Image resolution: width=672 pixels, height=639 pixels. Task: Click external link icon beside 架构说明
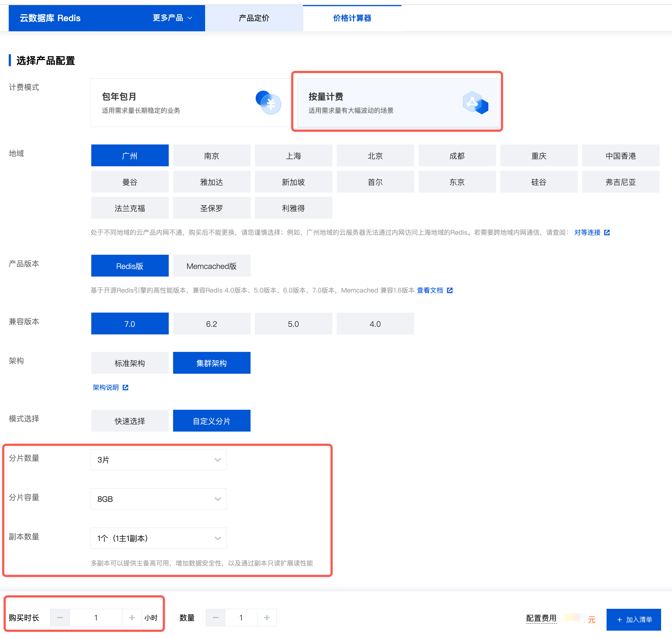[x=125, y=388]
